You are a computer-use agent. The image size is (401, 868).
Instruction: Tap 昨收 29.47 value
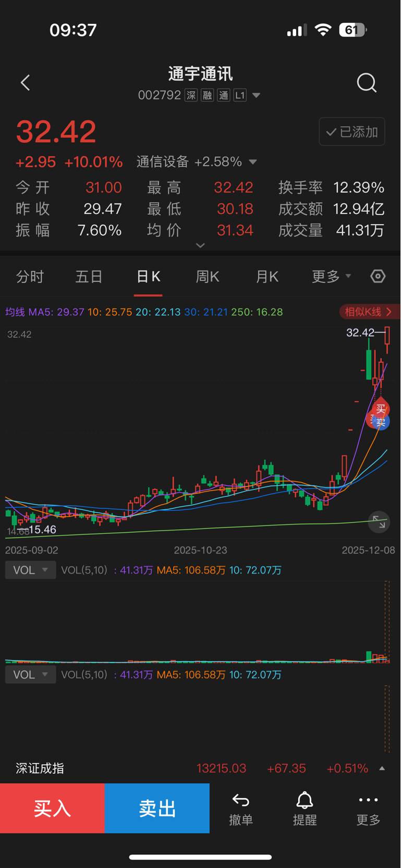103,209
